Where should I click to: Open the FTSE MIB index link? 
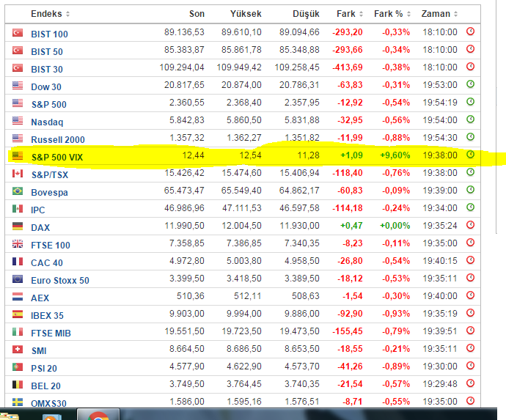[x=51, y=334]
